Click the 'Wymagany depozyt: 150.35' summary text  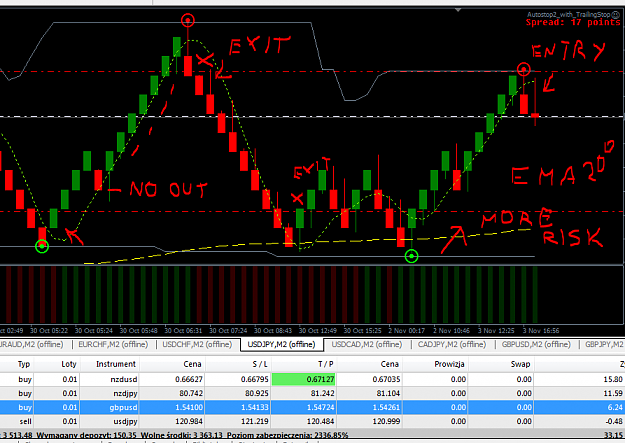point(86,435)
